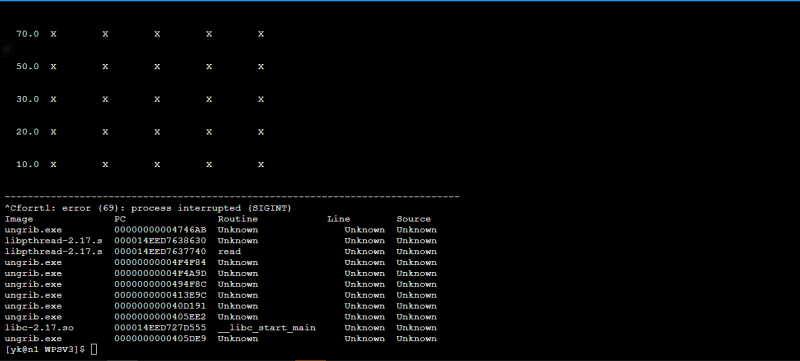The image size is (800, 361).
Task: Select the 50.0 level label
Action: (x=28, y=67)
